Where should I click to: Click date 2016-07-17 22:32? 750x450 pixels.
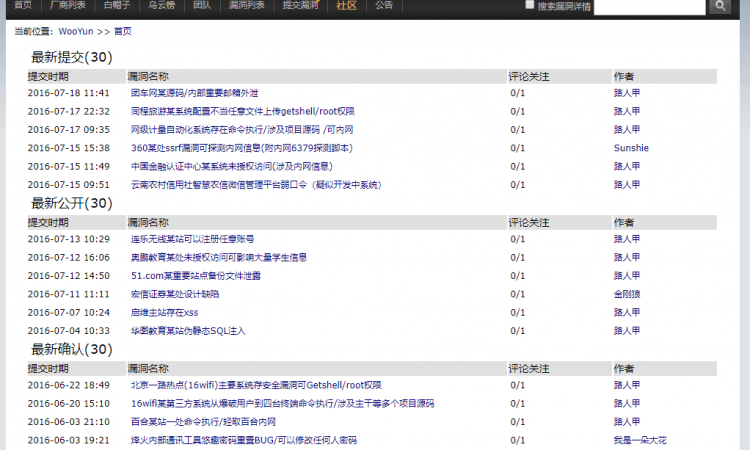point(68,111)
